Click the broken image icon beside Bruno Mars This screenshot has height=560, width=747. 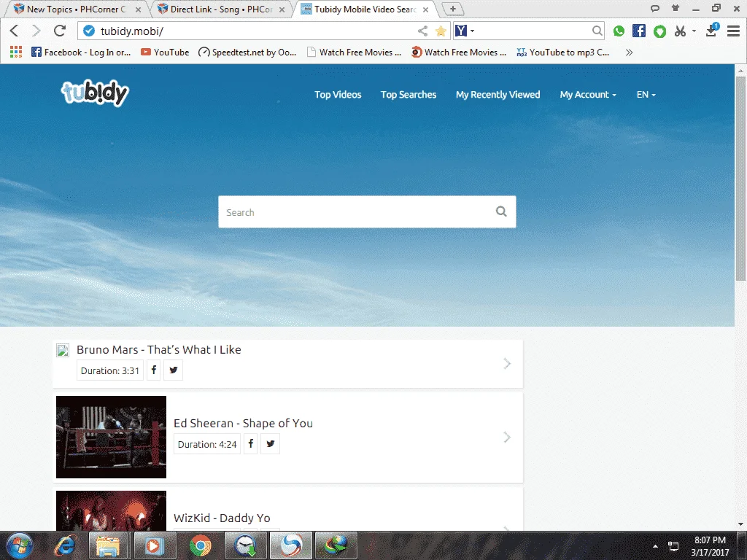pyautogui.click(x=63, y=351)
